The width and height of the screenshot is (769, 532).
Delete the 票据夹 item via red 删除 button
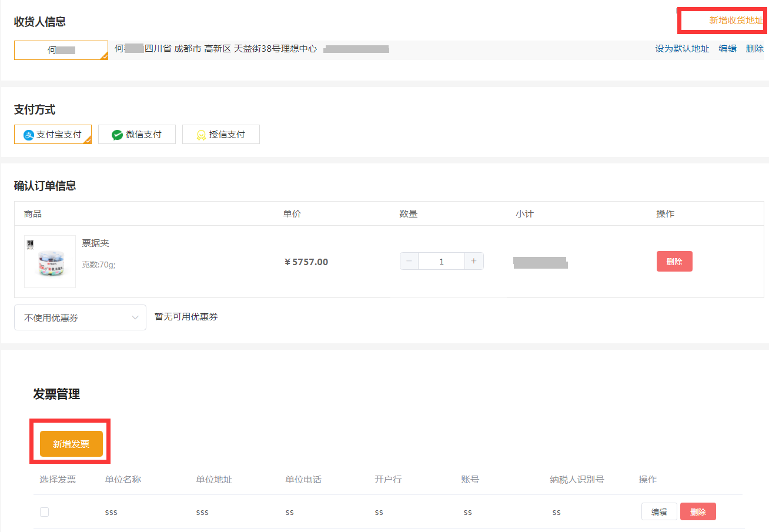click(x=674, y=261)
